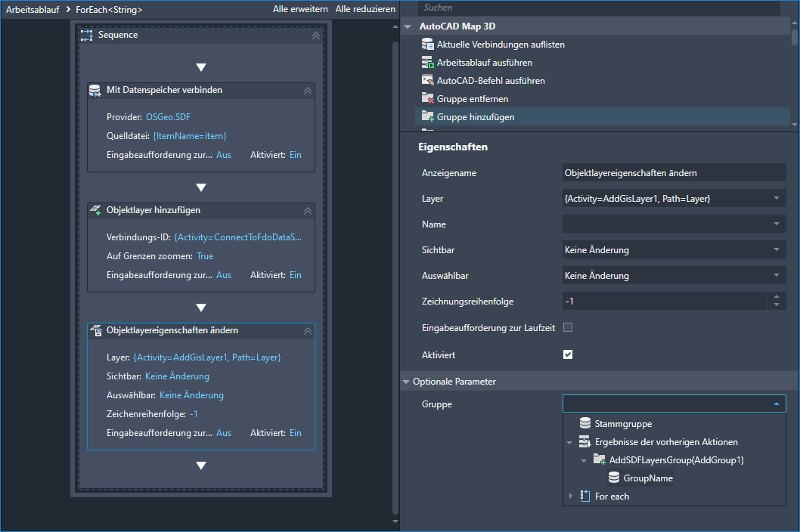
Task: Click the AutoCAD-Befehl ausführen icon
Action: [x=427, y=81]
